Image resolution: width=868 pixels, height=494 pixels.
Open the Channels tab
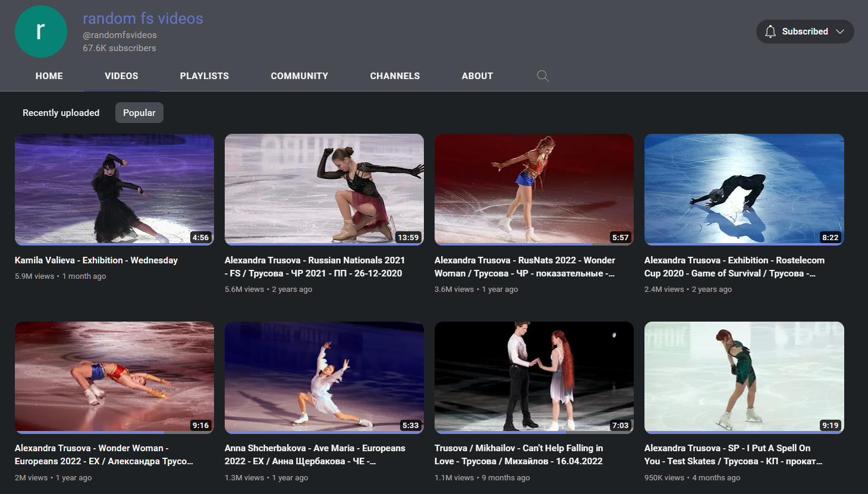pyautogui.click(x=395, y=76)
